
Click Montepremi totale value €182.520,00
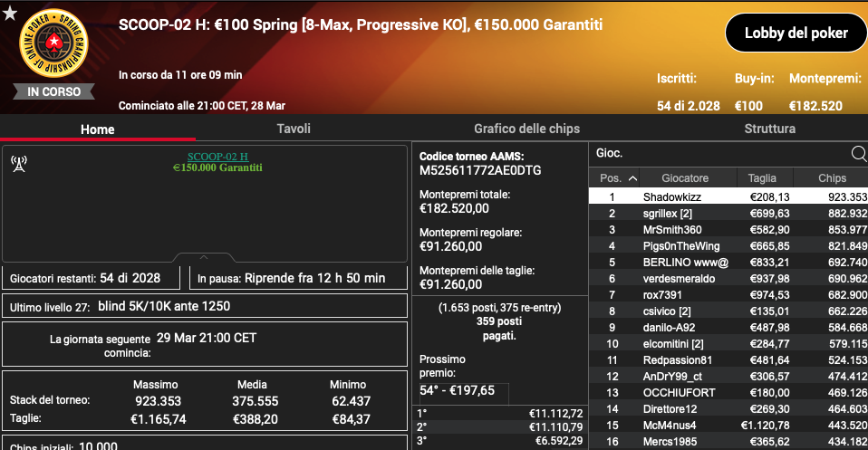coord(454,208)
